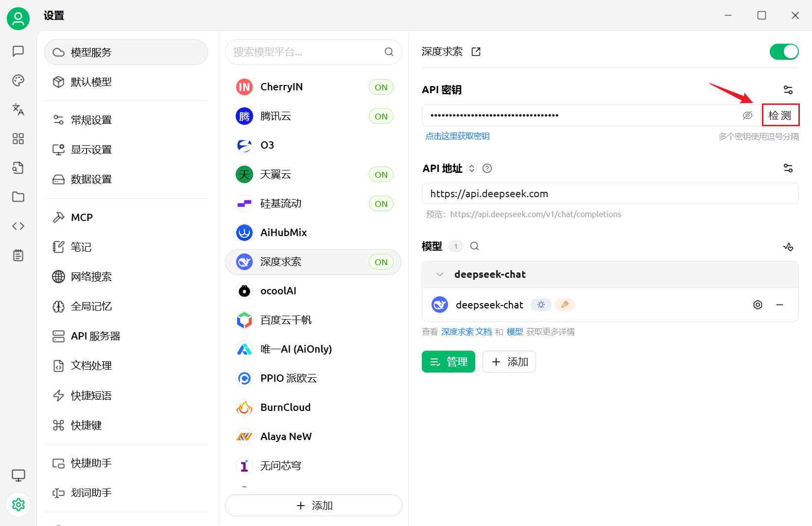
Task: Open the mini apps grid icon
Action: point(18,138)
